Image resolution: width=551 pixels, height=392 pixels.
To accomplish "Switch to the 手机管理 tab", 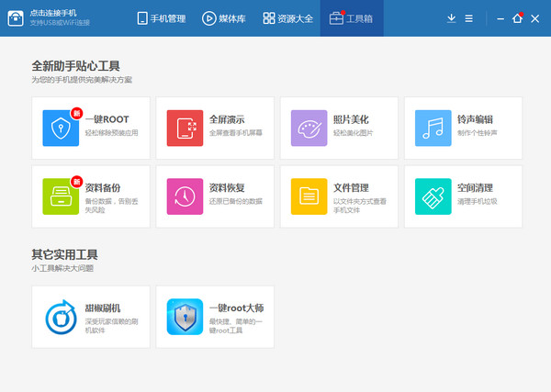I will coord(161,18).
